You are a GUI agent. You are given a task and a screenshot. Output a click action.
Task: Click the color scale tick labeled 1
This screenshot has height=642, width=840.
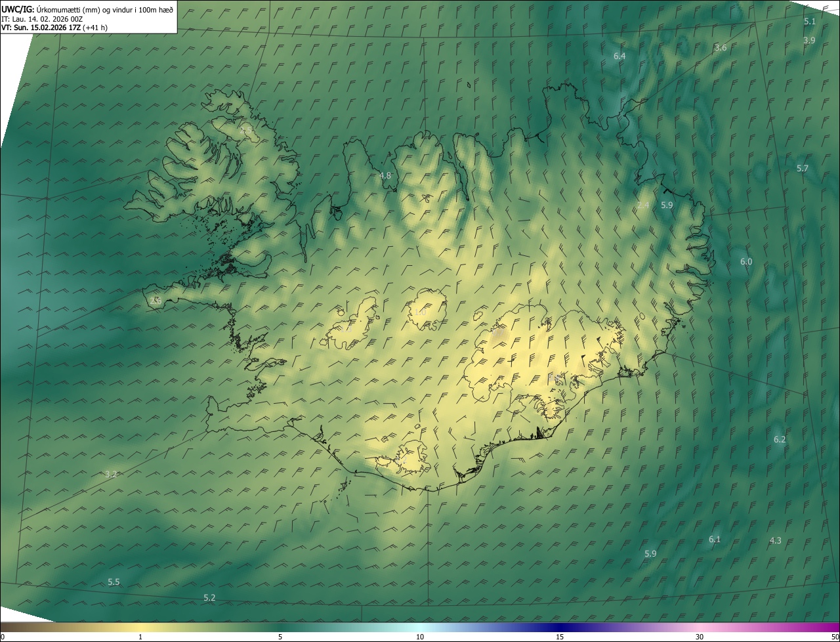140,637
